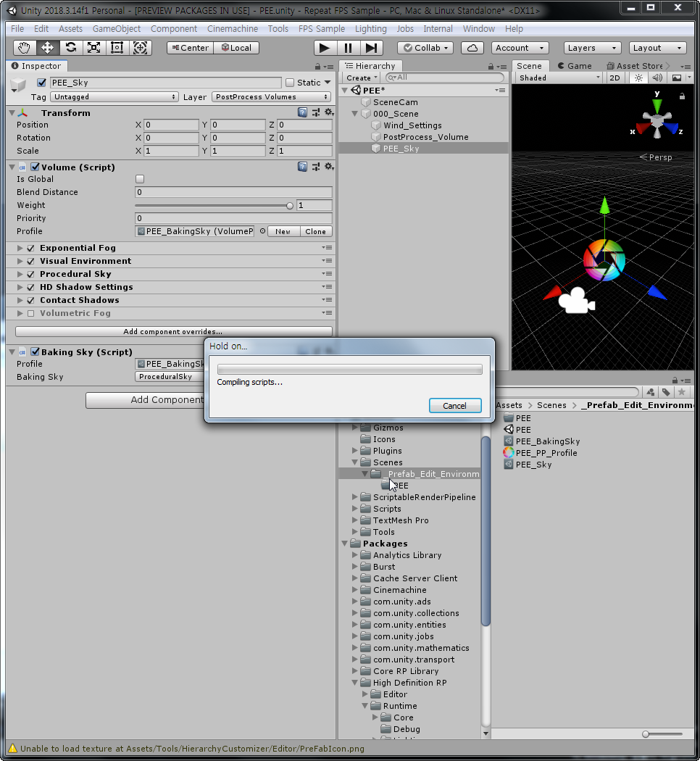Toggle PEE_Sky object active checkbox

tap(42, 83)
